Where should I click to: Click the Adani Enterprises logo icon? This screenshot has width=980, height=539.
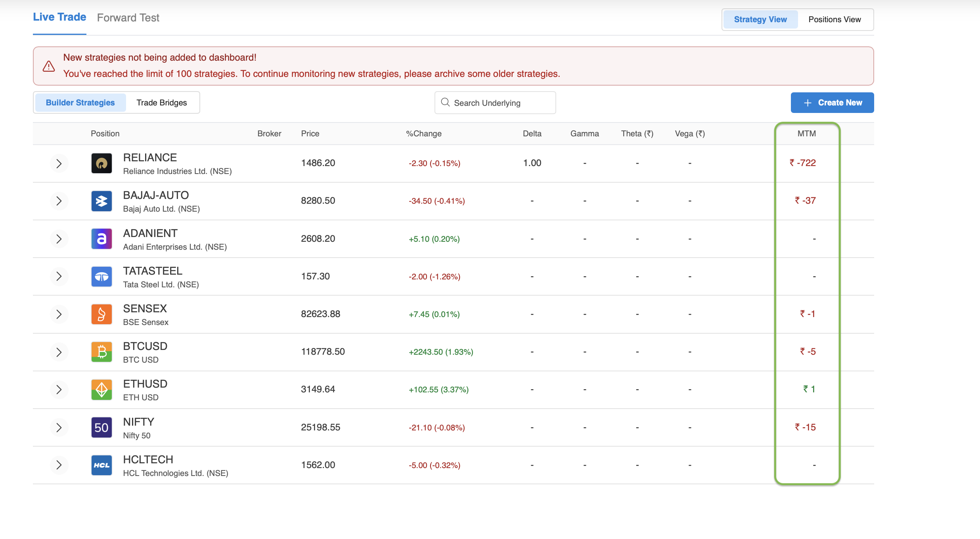click(x=101, y=239)
